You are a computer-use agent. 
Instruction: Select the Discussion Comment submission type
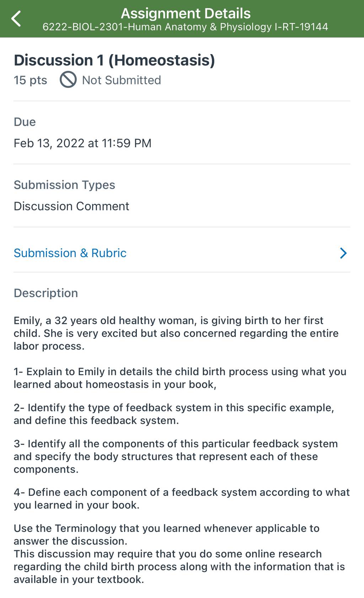71,206
